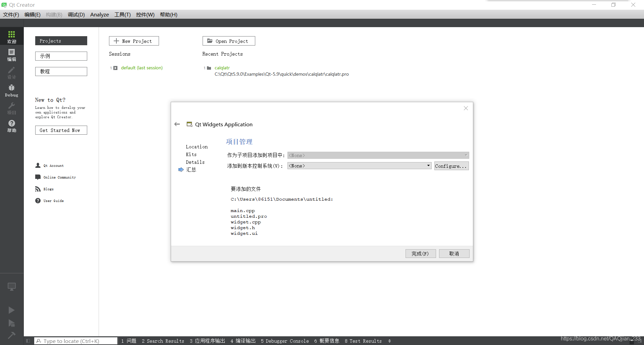
Task: Open the 6 概要信息 pane
Action: 327,341
